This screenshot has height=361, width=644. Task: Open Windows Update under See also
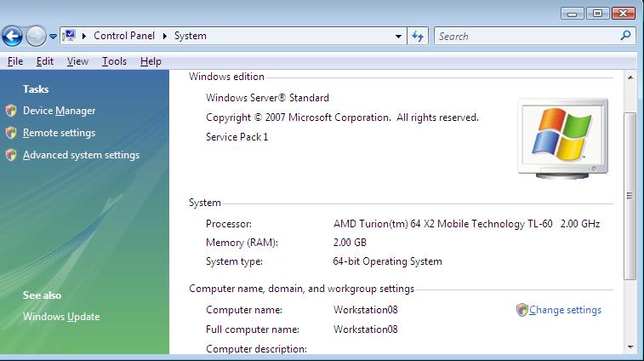(61, 317)
